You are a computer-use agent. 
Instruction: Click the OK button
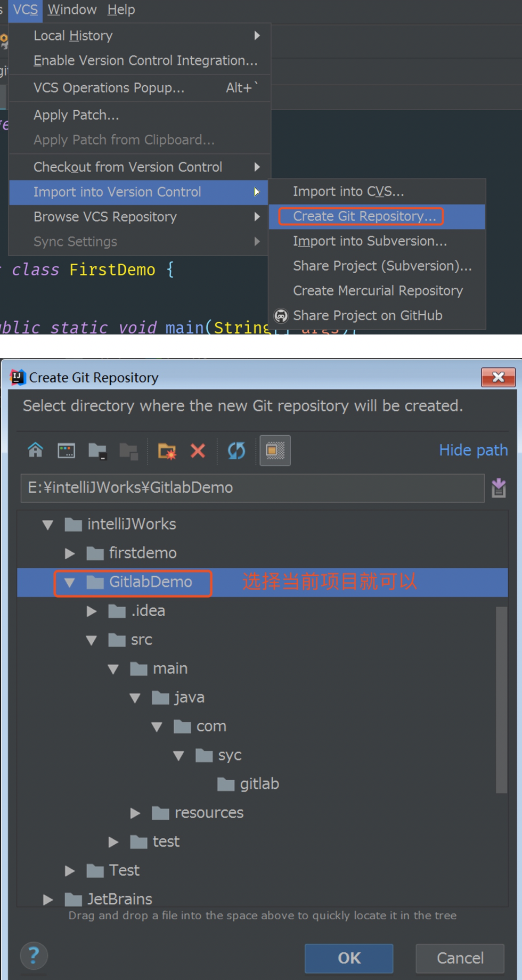349,958
